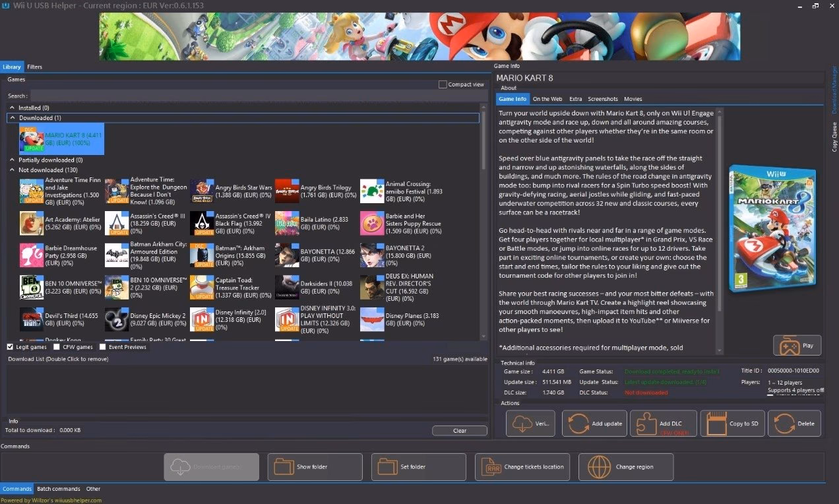Click the Verify action button

(530, 424)
